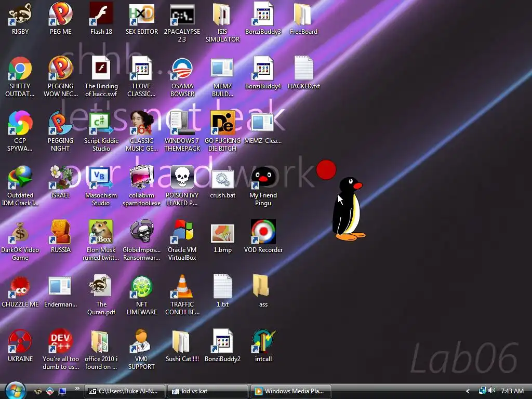Image resolution: width=532 pixels, height=399 pixels.
Task: Click the red ball near Pingu
Action: (326, 170)
